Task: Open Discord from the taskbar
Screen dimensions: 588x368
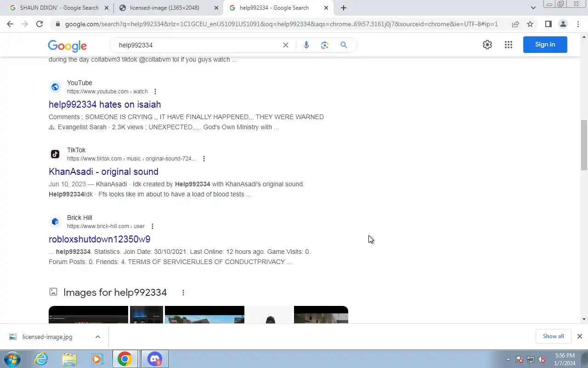Action: tap(155, 359)
